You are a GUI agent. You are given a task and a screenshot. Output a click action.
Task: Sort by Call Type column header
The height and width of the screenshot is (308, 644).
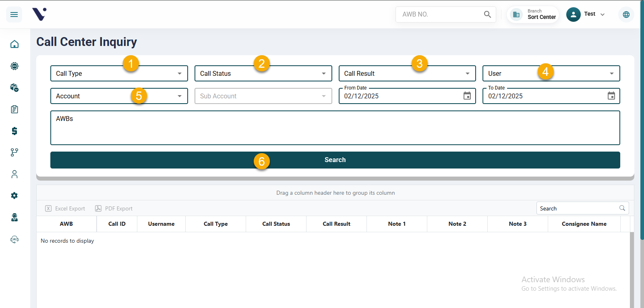215,224
